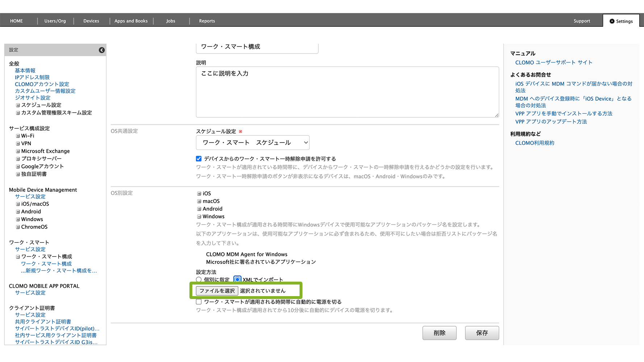Open スケジュール設定 dropdown
The height and width of the screenshot is (362, 644).
[252, 143]
